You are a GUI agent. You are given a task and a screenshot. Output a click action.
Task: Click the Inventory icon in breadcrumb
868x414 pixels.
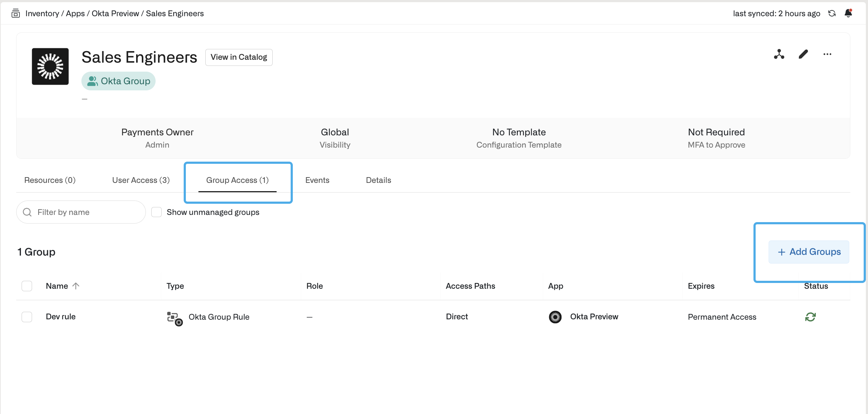(x=15, y=13)
